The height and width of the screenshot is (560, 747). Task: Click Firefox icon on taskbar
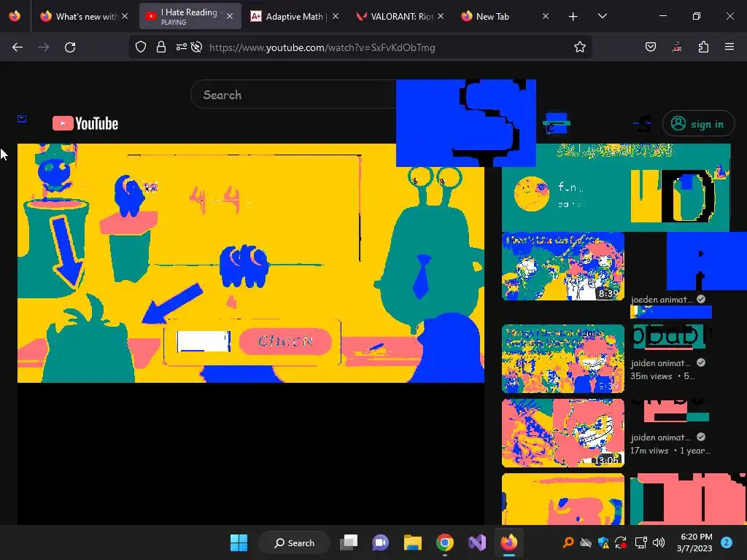[508, 542]
